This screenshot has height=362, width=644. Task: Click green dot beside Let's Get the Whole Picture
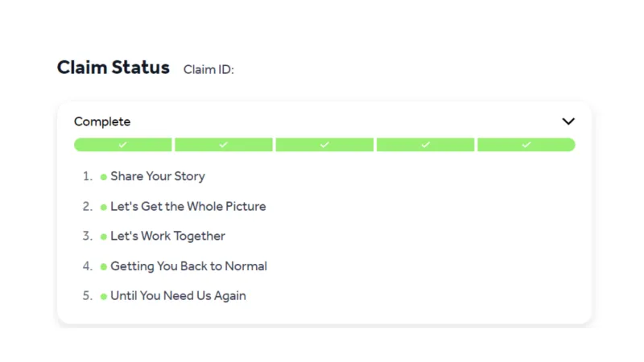coord(104,208)
